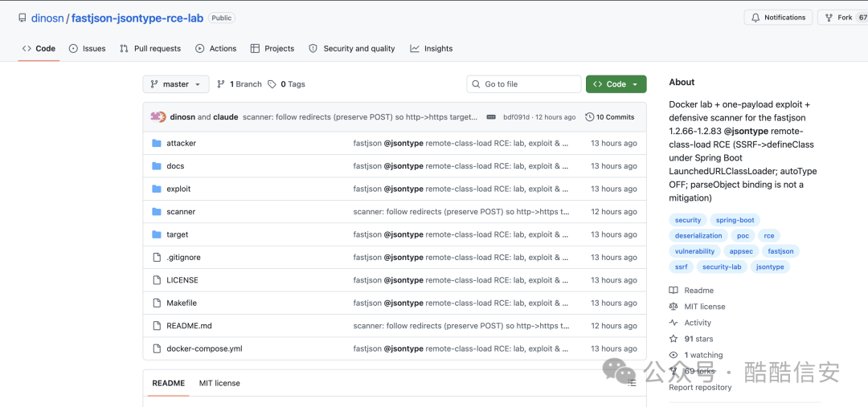Screen dimensions: 868x407
Task: Click the repository book icon beside dinosn
Action: pyautogui.click(x=23, y=18)
